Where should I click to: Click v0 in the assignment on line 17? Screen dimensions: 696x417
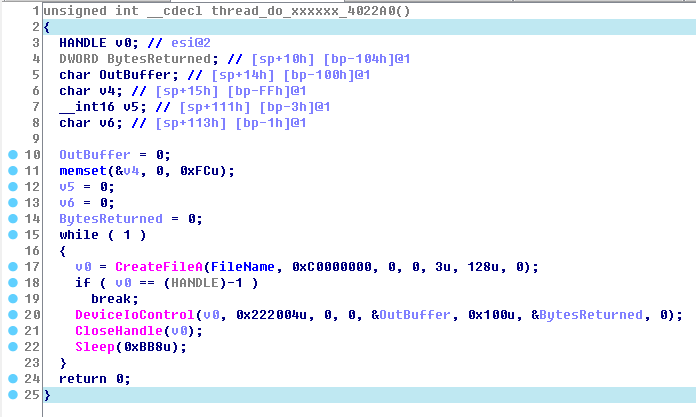click(x=83, y=267)
